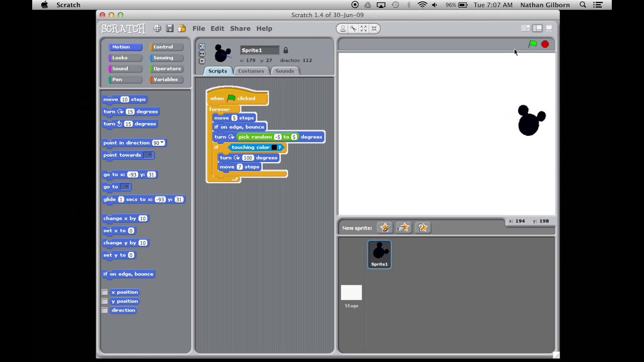Open the language globe icon
The height and width of the screenshot is (362, 644).
click(157, 29)
